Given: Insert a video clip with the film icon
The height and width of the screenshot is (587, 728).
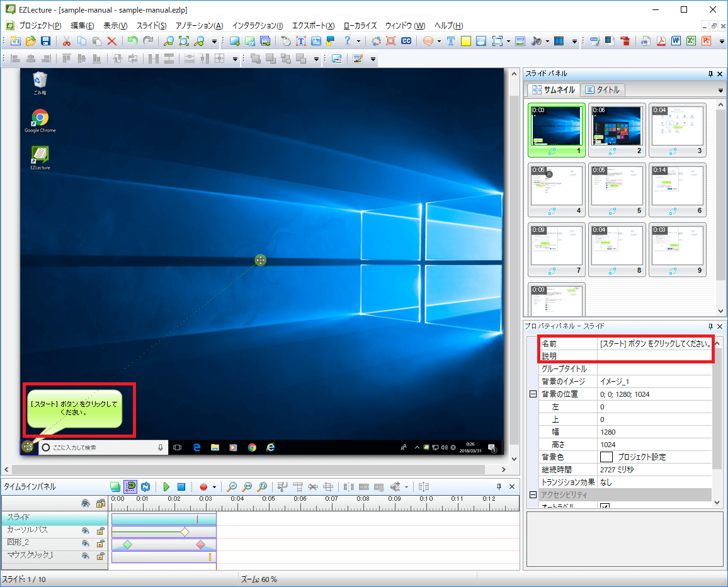Looking at the screenshot, I should (x=559, y=41).
